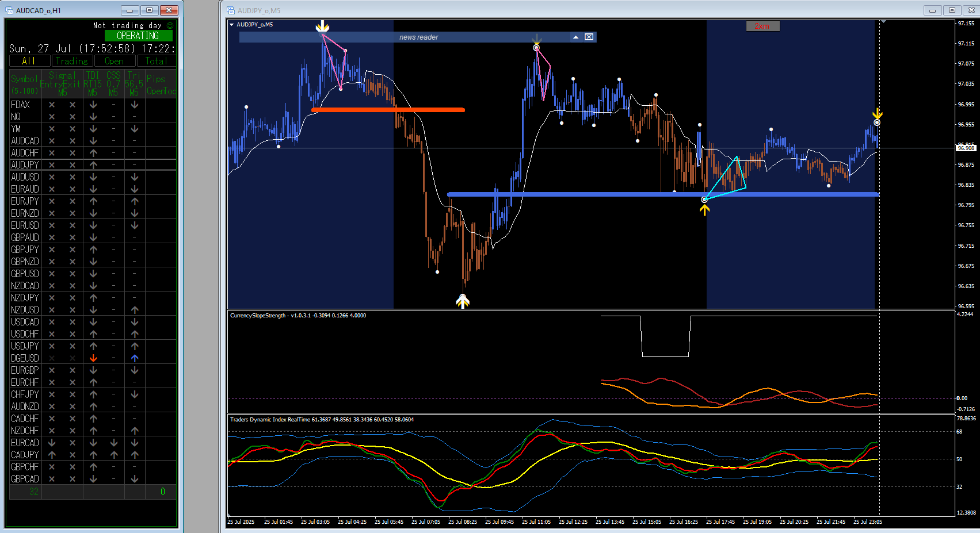Click the smiley face icon
980x533 pixels.
coord(170,25)
